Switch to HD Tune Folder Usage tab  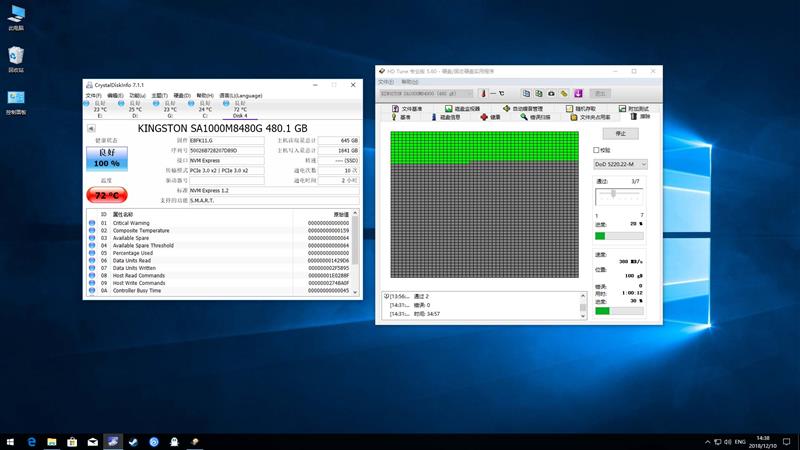coord(590,117)
